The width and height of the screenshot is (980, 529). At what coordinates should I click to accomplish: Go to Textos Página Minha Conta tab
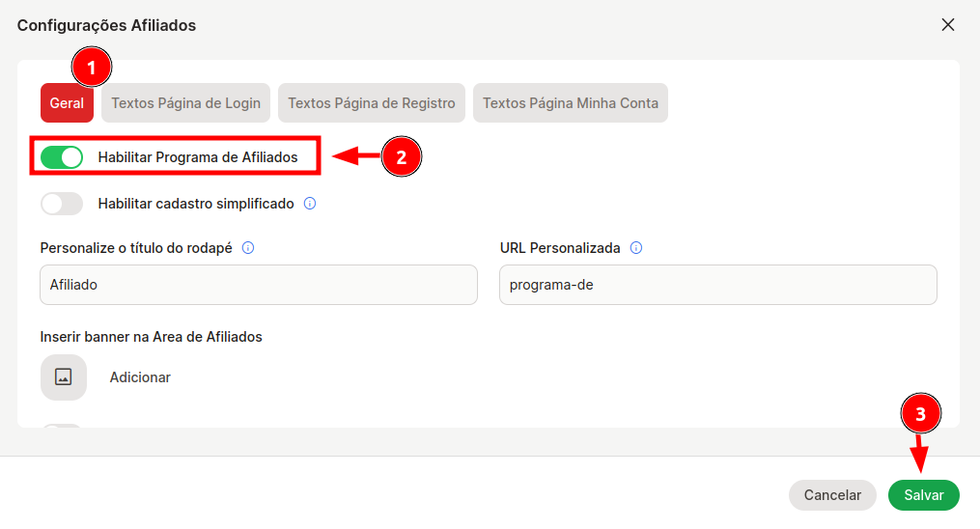(570, 103)
